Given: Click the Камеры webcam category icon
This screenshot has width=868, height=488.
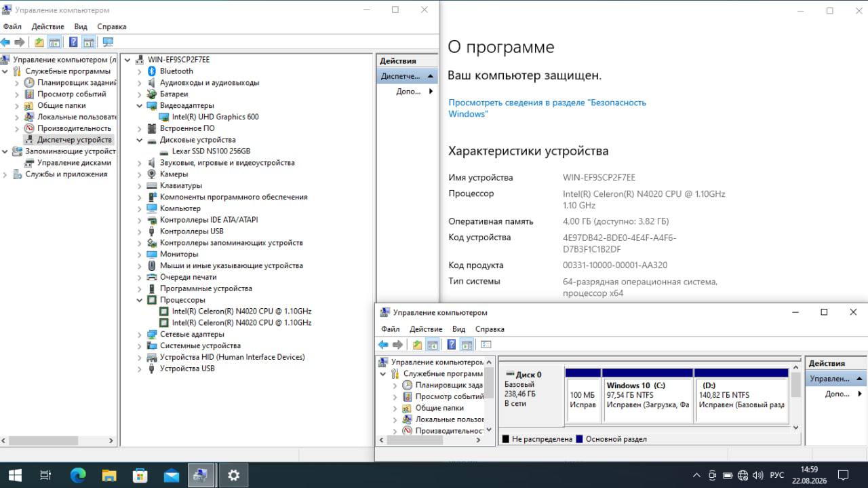Looking at the screenshot, I should [x=153, y=174].
